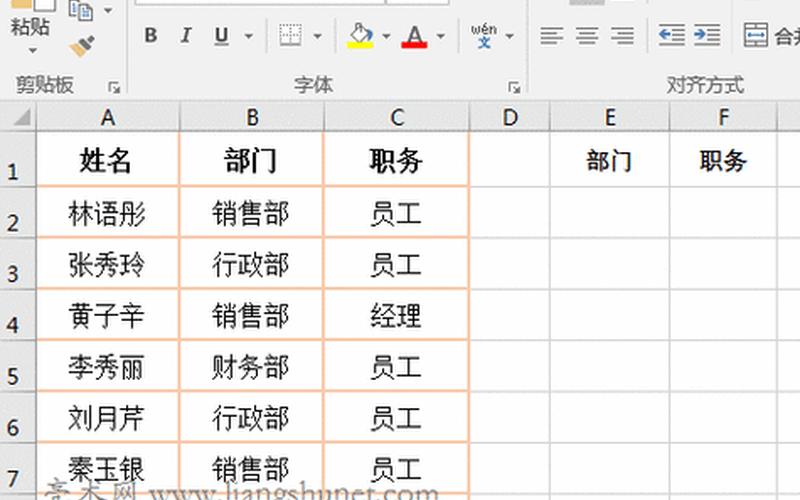Screen dimensions: 800x500
Task: Toggle Italic formatting
Action: [x=186, y=36]
